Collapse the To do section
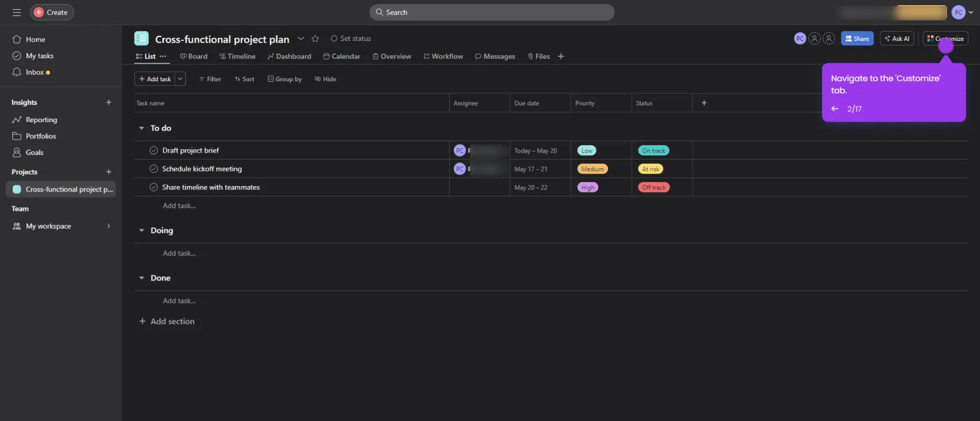This screenshot has width=980, height=421. (x=142, y=128)
